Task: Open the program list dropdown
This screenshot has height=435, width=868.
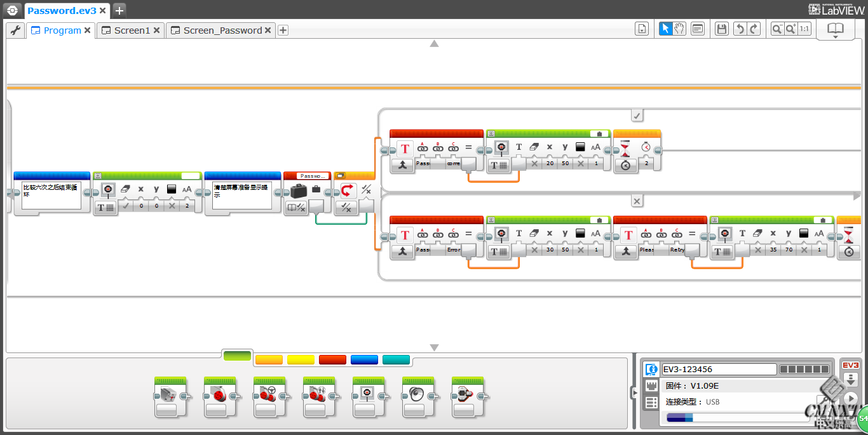Action: (642, 29)
